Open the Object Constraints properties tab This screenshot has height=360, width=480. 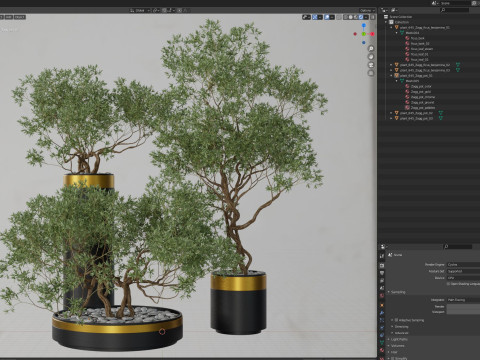click(x=382, y=336)
